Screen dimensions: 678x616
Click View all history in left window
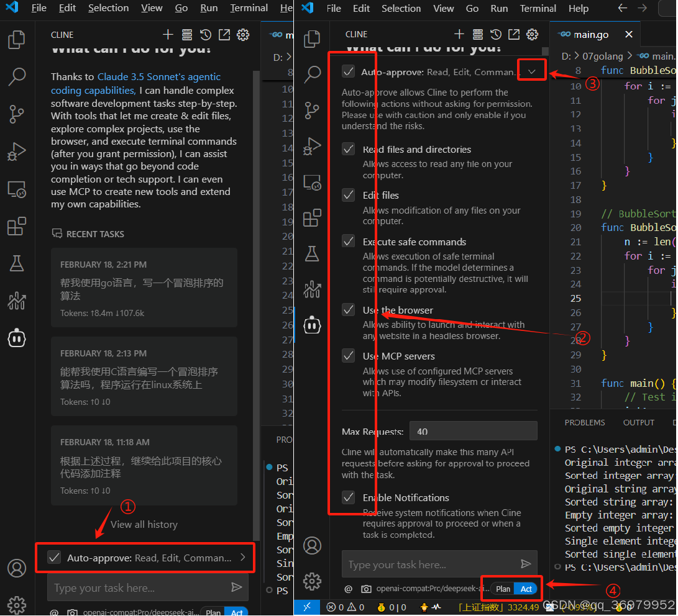[144, 525]
